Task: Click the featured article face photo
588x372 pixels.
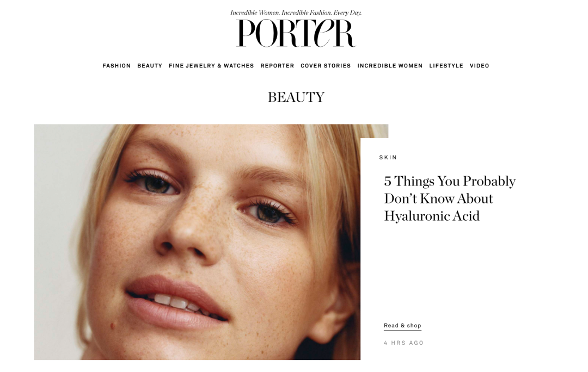Action: tap(197, 242)
